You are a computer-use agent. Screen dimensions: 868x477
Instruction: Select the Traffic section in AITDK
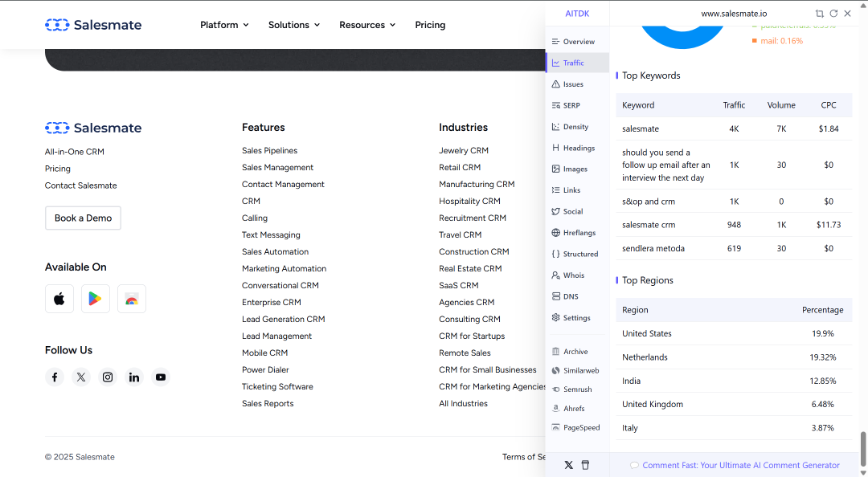pyautogui.click(x=577, y=63)
